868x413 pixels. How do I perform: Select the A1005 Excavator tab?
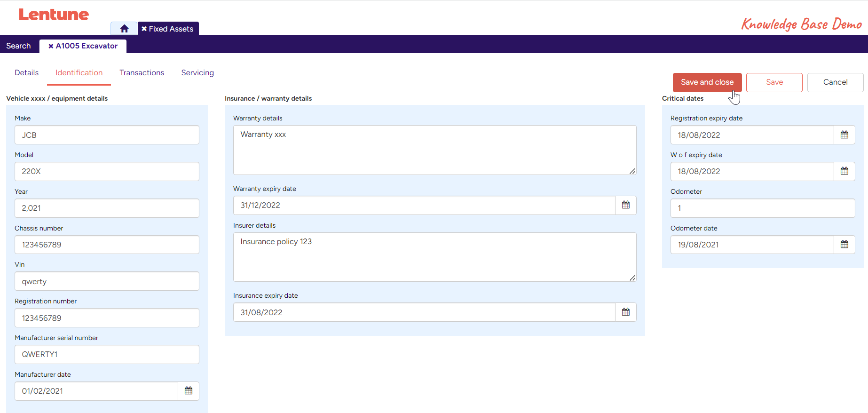87,46
